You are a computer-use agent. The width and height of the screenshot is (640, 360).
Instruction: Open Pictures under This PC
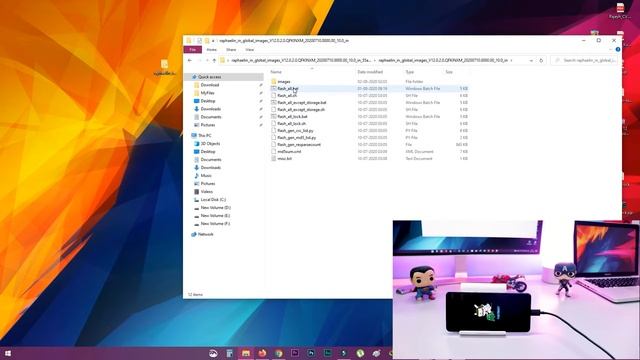(x=208, y=184)
